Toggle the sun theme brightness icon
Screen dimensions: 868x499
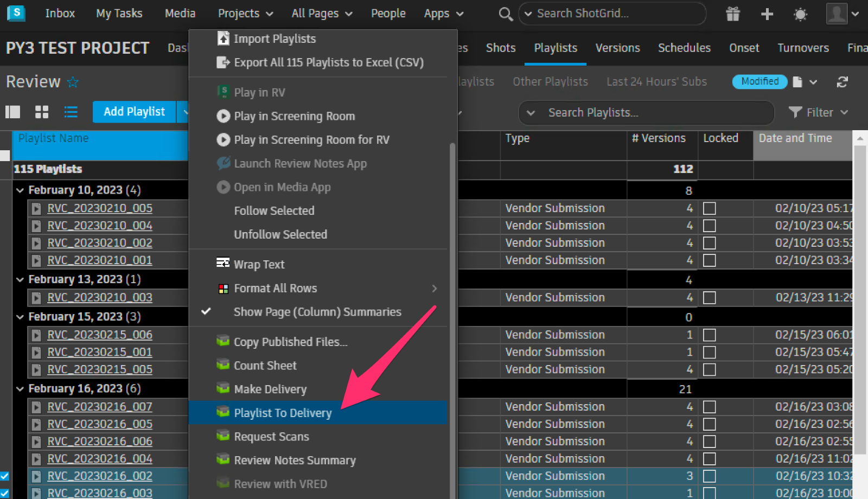[x=800, y=14]
